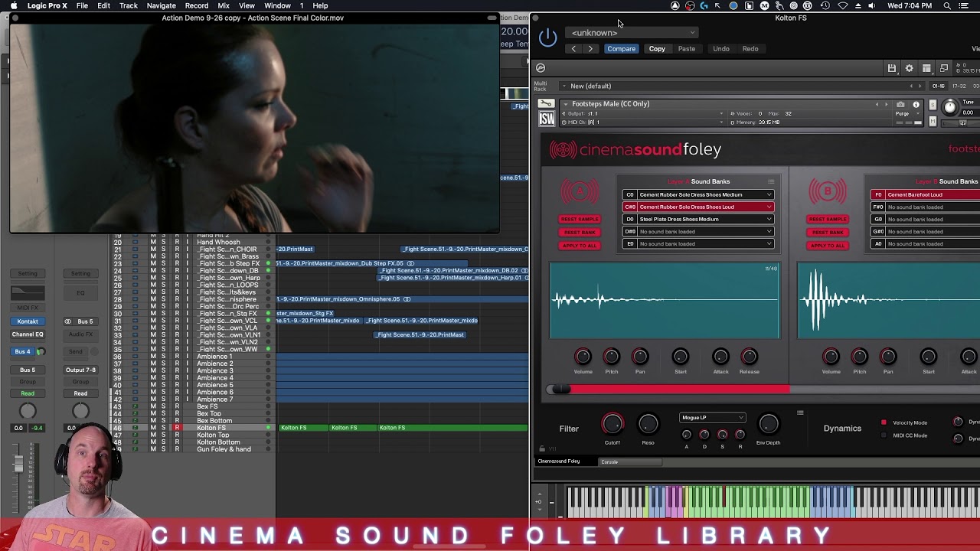Go to next plugin preset arrow
Image resolution: width=980 pixels, height=551 pixels.
(590, 49)
